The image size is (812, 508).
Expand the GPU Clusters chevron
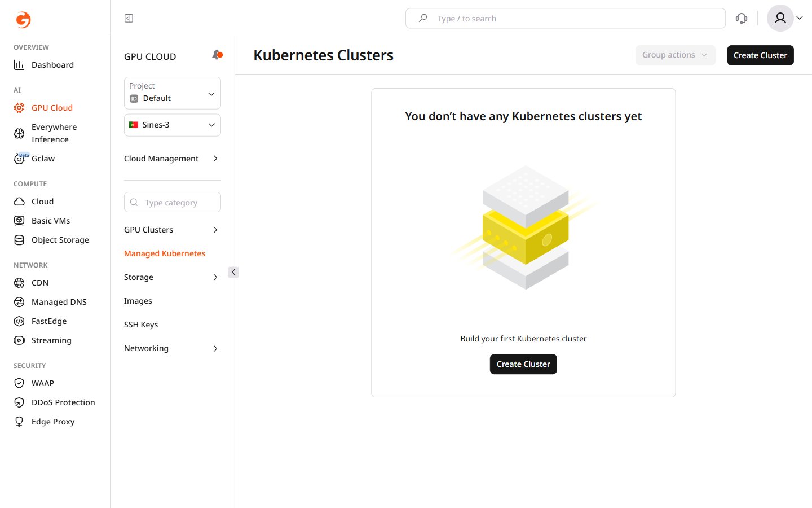click(215, 230)
